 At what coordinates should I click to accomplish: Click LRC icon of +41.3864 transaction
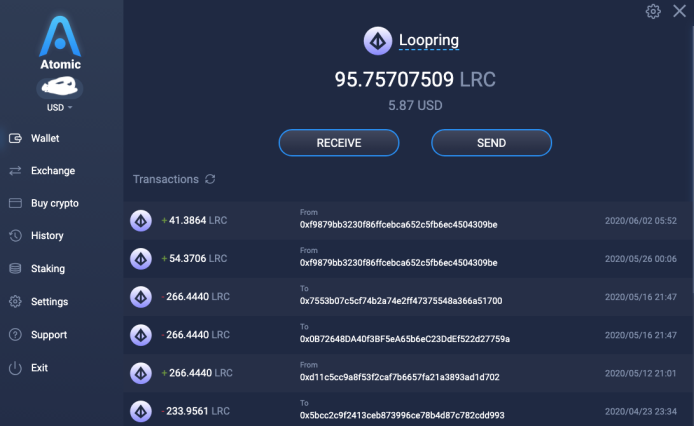click(141, 221)
